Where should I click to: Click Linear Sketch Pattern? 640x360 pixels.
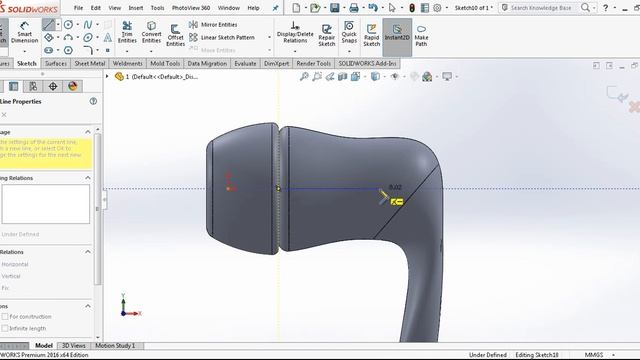[222, 38]
